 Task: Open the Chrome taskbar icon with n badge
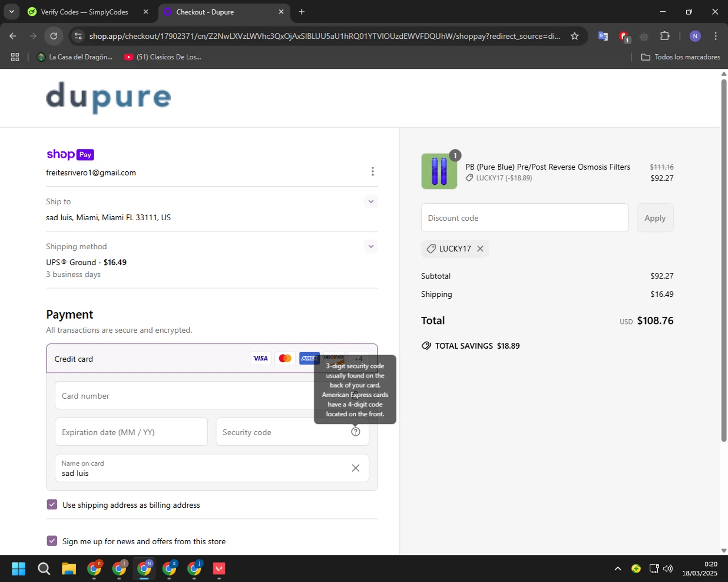click(x=94, y=568)
